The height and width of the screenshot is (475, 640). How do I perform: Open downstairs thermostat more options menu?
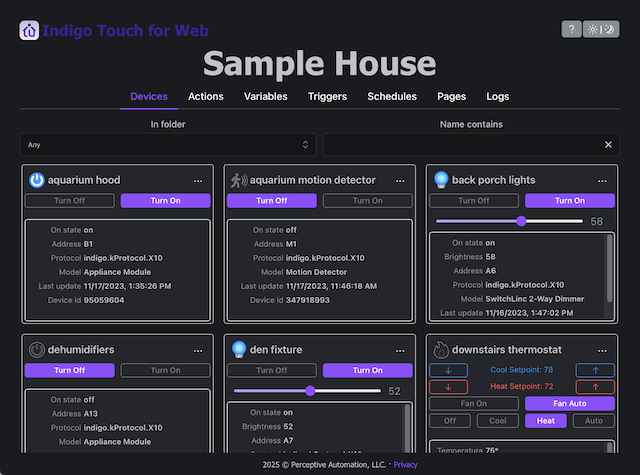click(602, 351)
